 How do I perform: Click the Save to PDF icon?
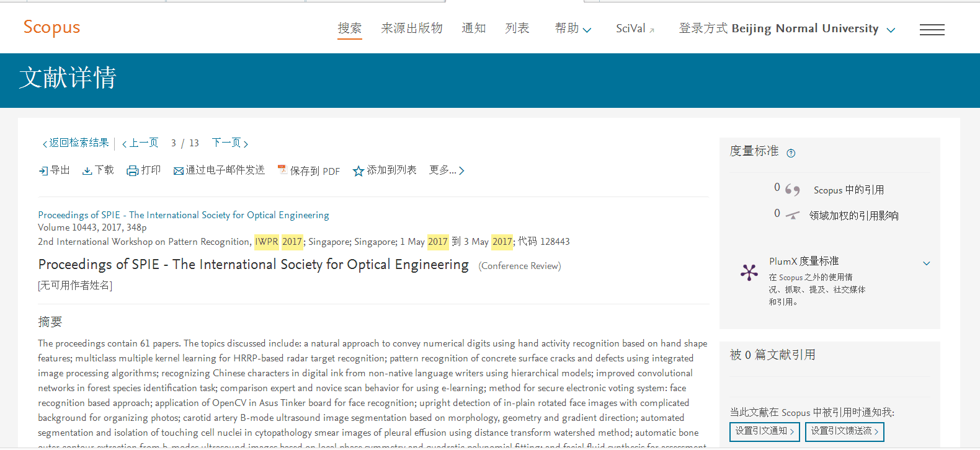tap(282, 170)
